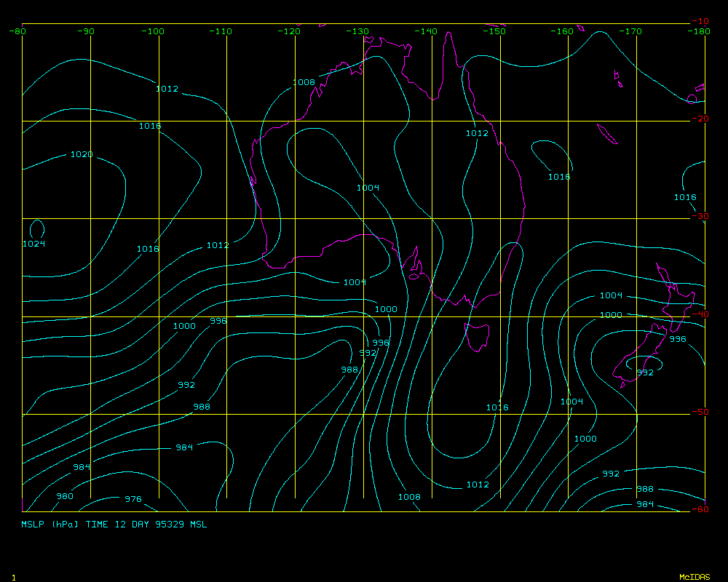Pick the 1008 label on northwest Australian coast
The width and height of the screenshot is (728, 582).
pyautogui.click(x=304, y=82)
